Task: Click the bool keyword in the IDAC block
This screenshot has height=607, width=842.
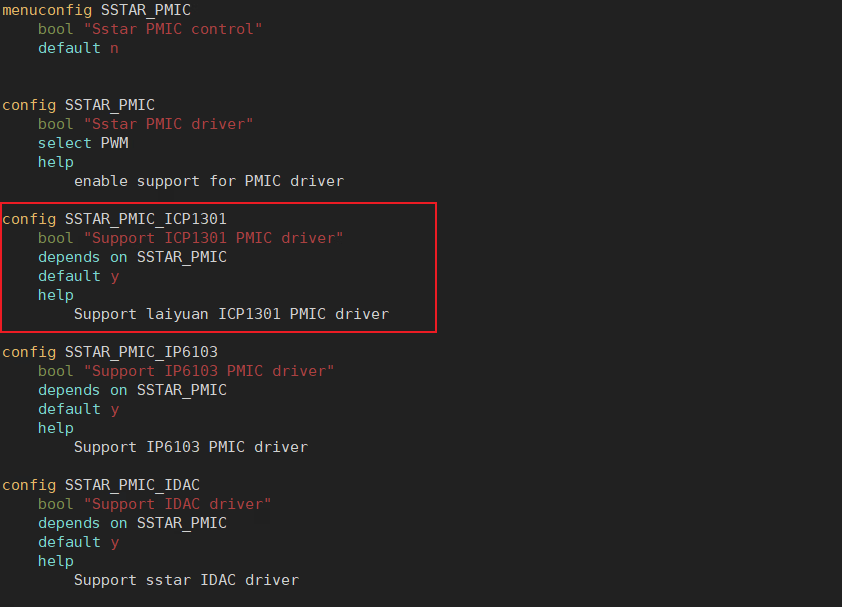Action: point(56,504)
